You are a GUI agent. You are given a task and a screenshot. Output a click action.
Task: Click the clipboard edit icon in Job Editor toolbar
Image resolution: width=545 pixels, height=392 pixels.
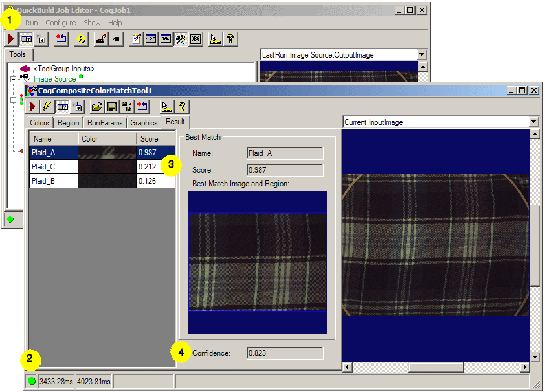[136, 39]
